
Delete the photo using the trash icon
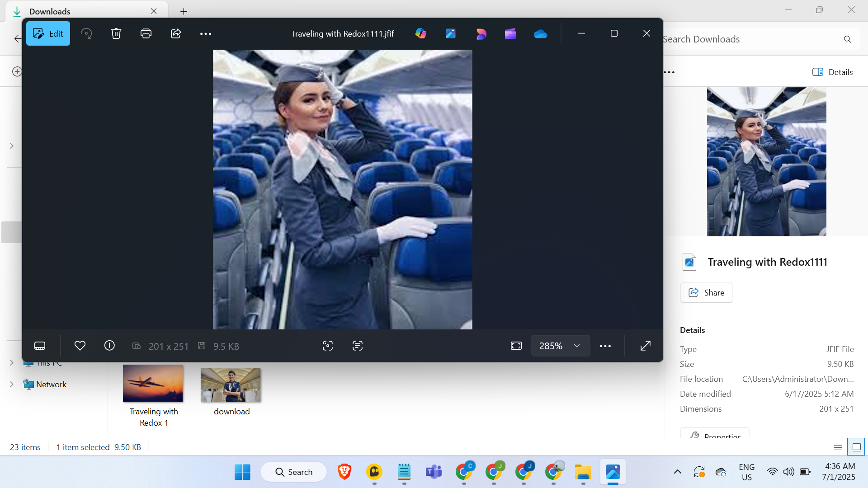(x=116, y=33)
